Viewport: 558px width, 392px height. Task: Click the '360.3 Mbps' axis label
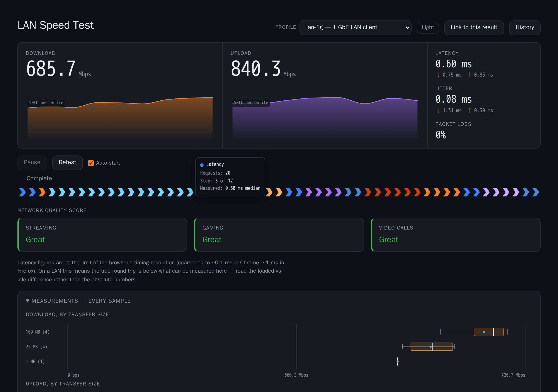point(296,375)
